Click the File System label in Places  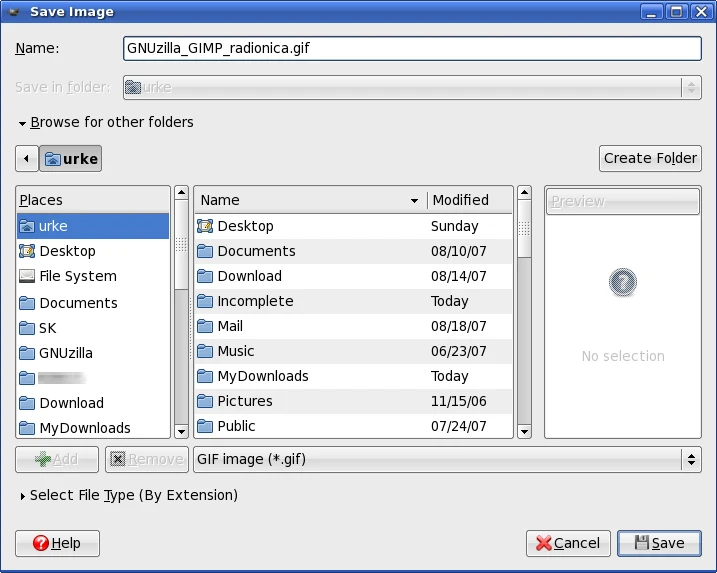78,276
